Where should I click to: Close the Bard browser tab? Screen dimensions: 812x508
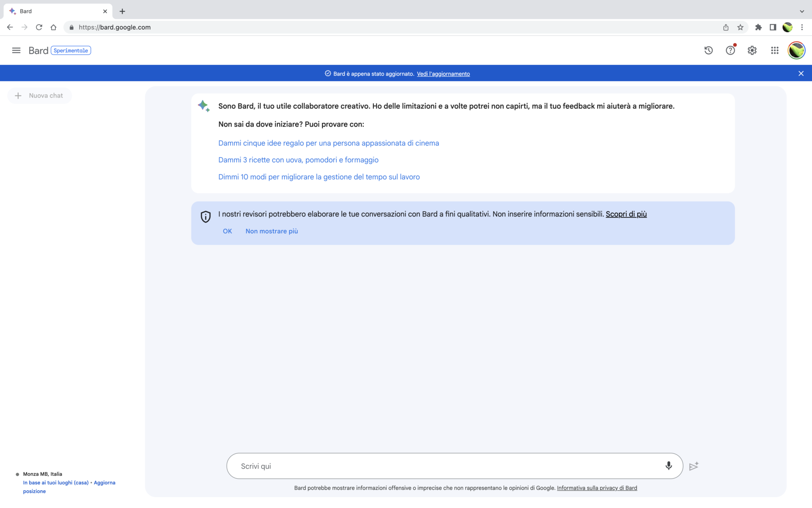pyautogui.click(x=105, y=11)
